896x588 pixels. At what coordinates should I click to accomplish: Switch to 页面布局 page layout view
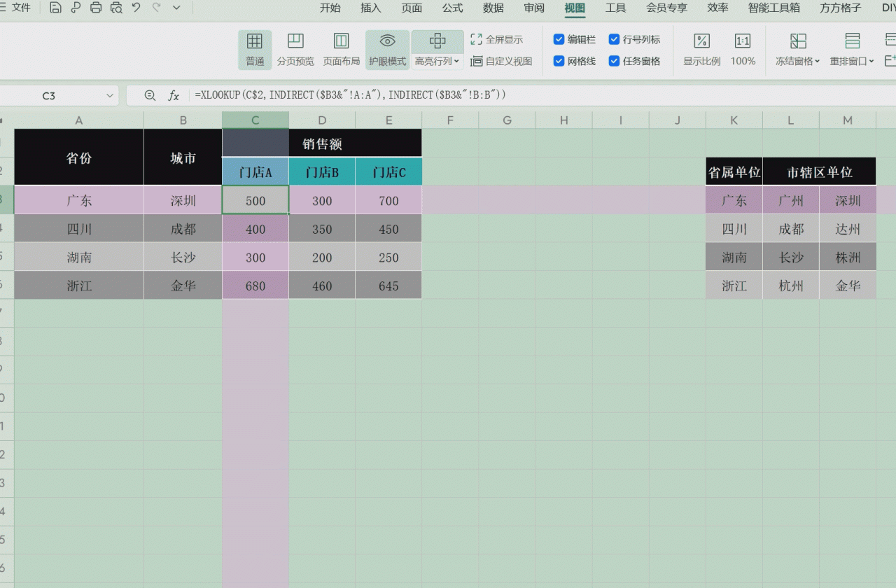point(342,49)
